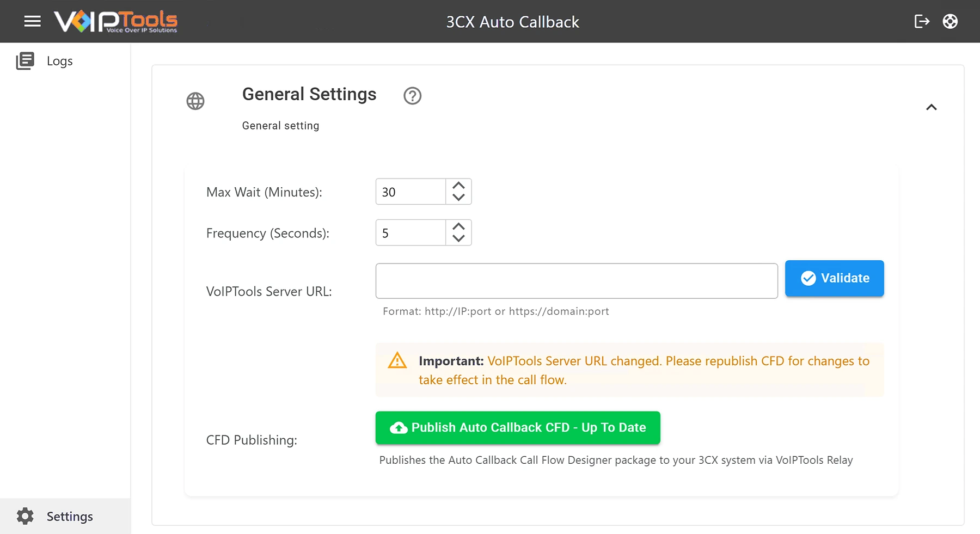Collapse the General Settings panel
Screen dimensions: 980x534
[x=932, y=107]
